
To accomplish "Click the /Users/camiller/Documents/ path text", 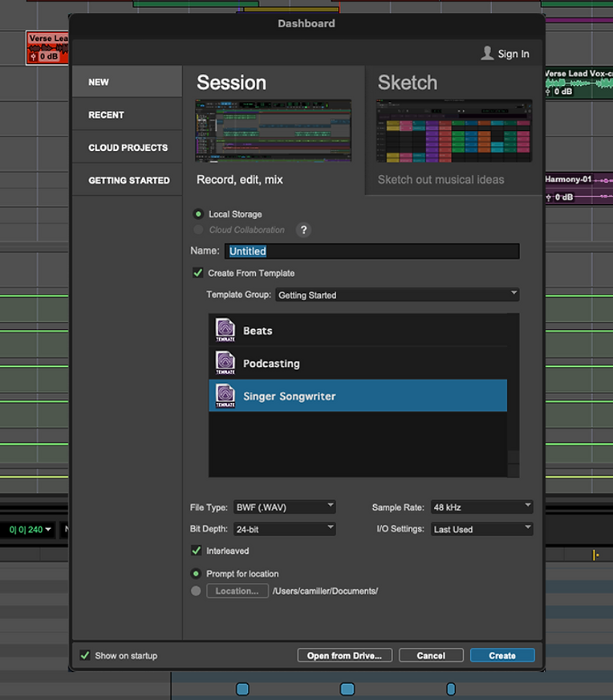I will [325, 591].
